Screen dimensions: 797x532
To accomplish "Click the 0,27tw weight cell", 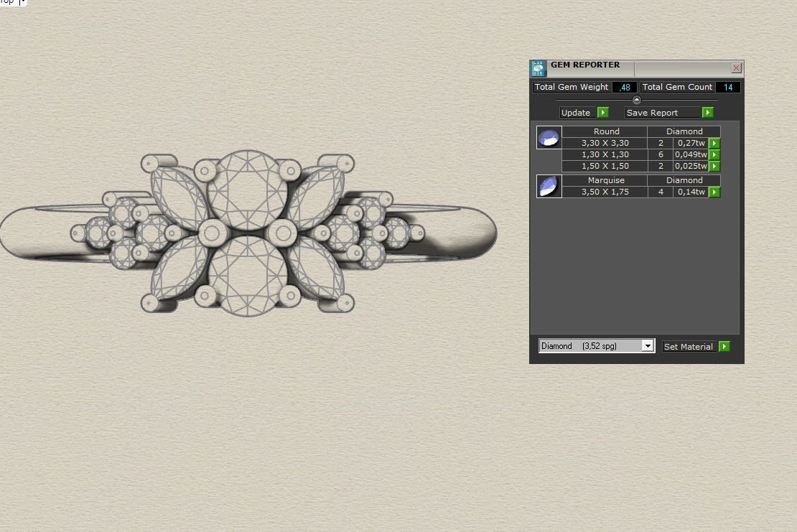I will [x=691, y=144].
